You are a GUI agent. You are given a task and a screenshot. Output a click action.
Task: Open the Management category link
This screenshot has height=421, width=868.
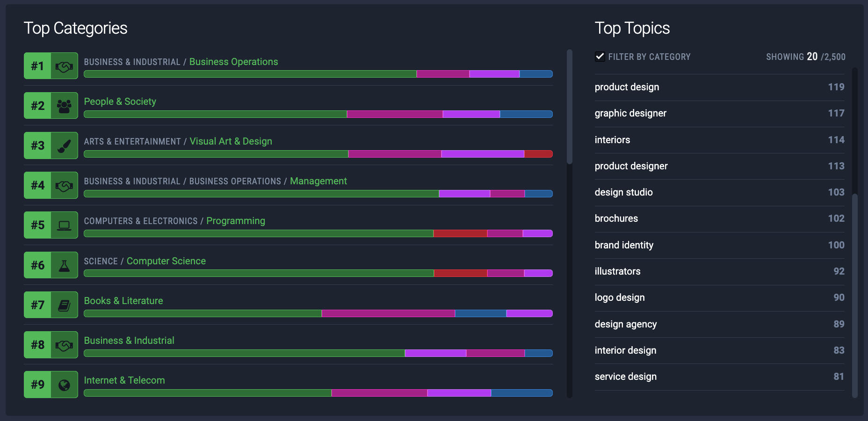(318, 181)
